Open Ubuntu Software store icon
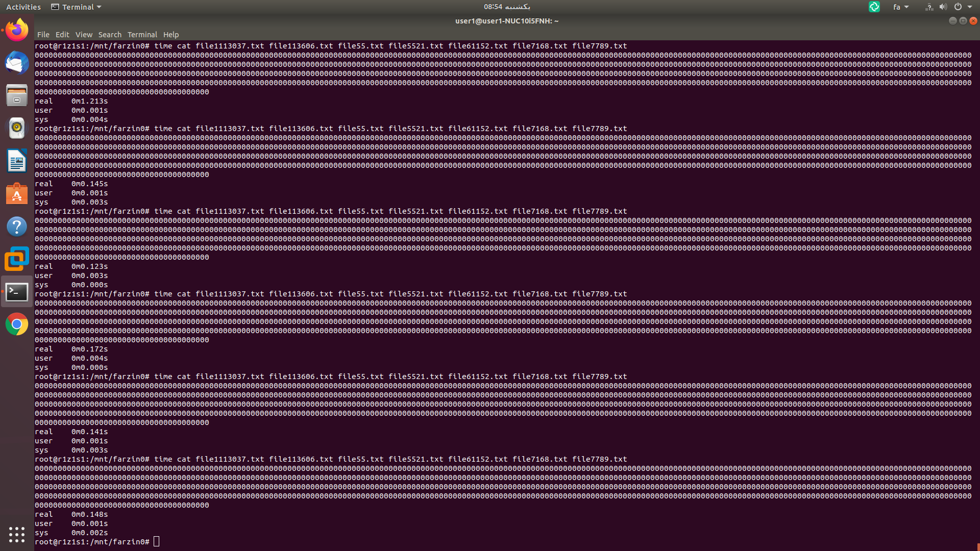This screenshot has width=980, height=551. click(17, 194)
